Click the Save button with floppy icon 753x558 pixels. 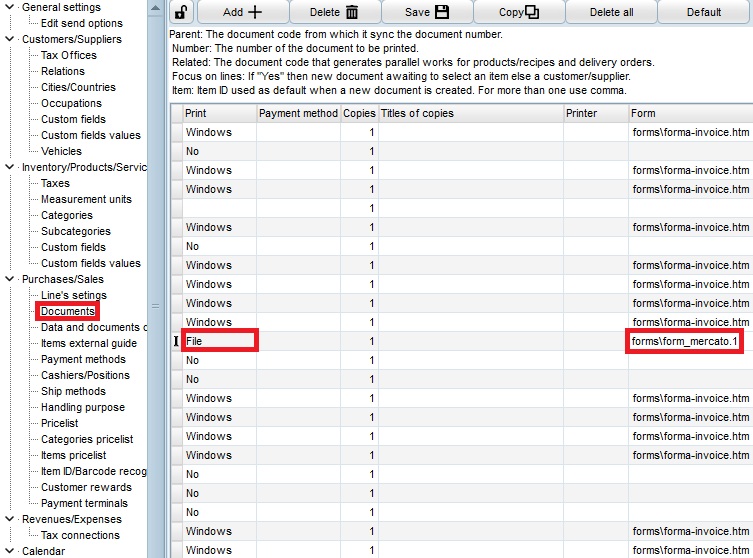pos(426,13)
